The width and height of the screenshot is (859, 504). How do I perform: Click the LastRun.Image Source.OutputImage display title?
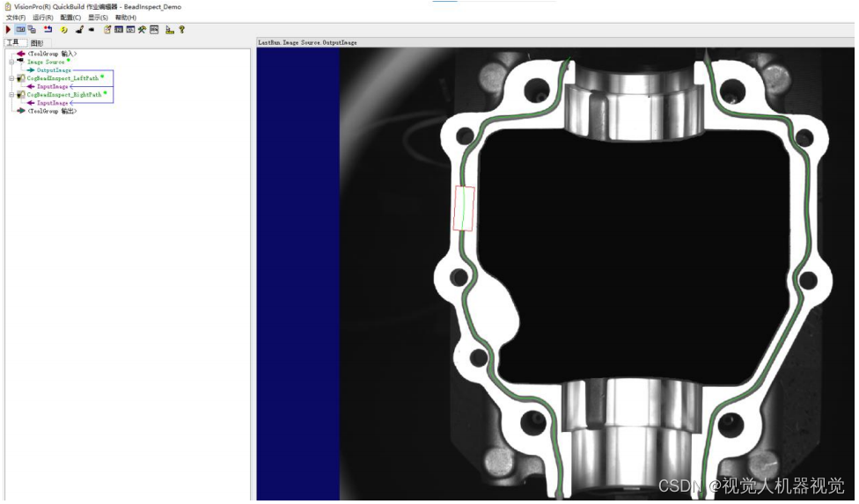(307, 42)
